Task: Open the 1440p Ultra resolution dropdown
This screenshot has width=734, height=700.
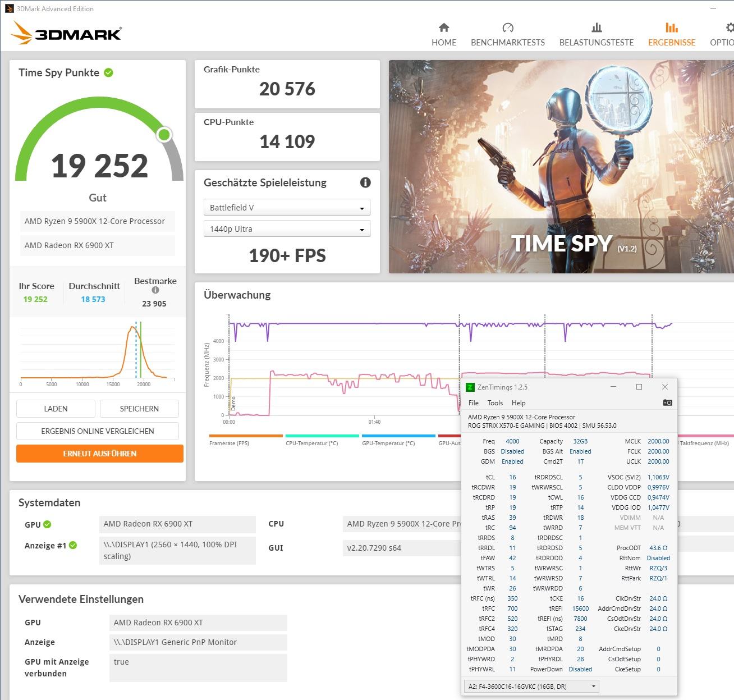Action: (287, 229)
